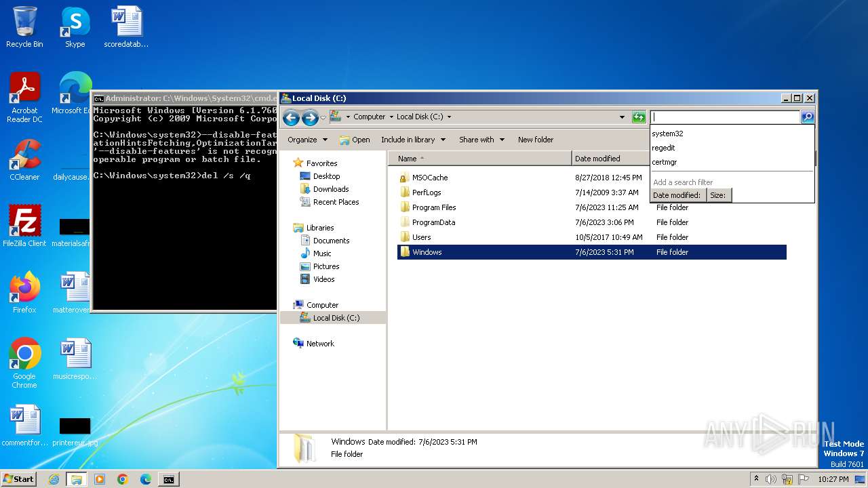The image size is (868, 488).
Task: Open Recent Places in Favorites
Action: click(x=336, y=202)
